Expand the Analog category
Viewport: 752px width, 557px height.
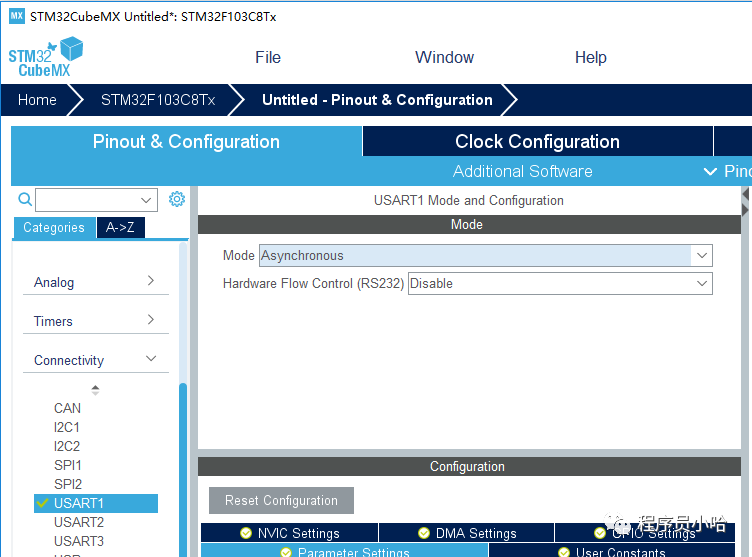95,282
